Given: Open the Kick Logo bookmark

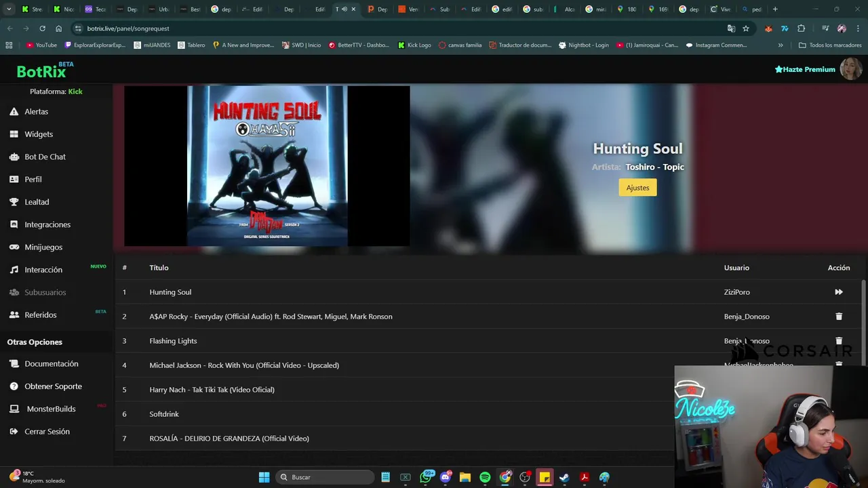Looking at the screenshot, I should 414,45.
